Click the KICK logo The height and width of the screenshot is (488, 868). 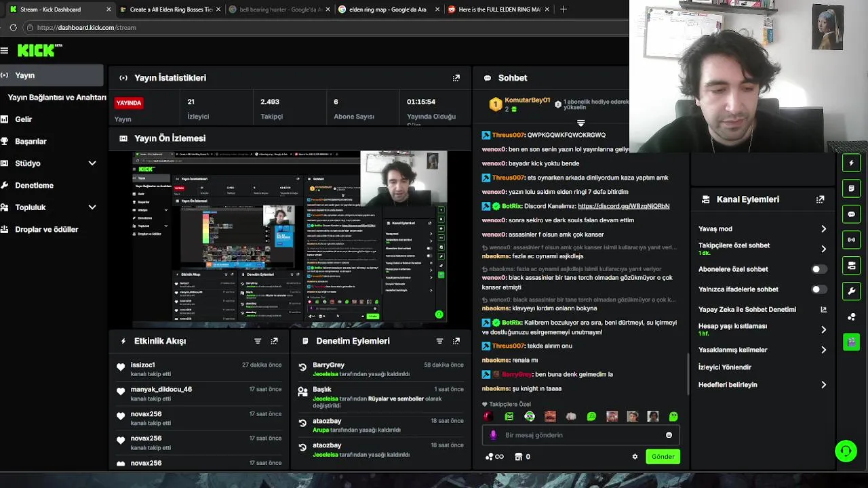click(39, 51)
